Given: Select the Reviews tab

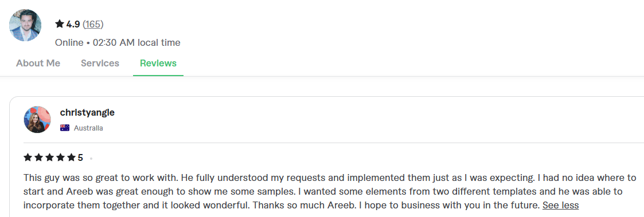Looking at the screenshot, I should click(158, 63).
